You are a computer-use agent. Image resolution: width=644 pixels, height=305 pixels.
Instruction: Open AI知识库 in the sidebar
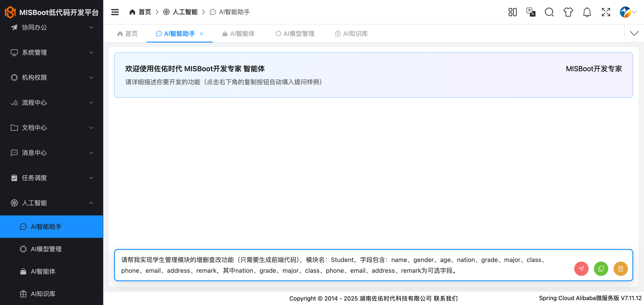click(51, 294)
